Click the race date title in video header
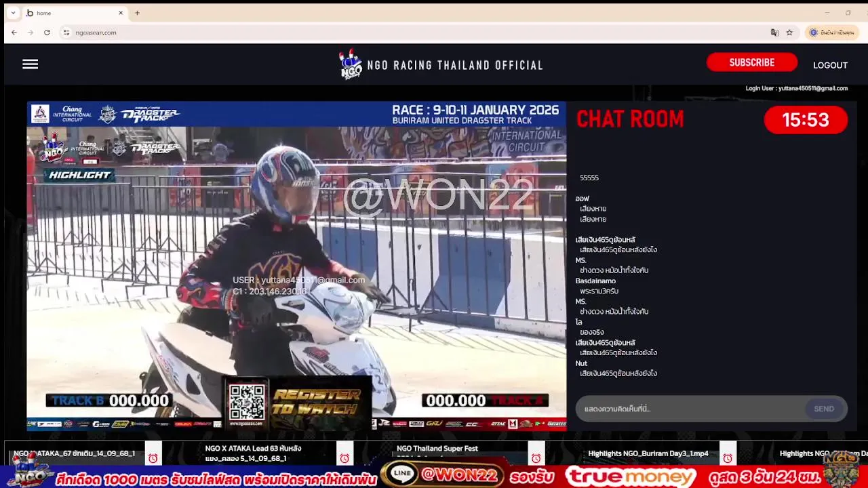Viewport: 868px width, 488px height. click(475, 110)
